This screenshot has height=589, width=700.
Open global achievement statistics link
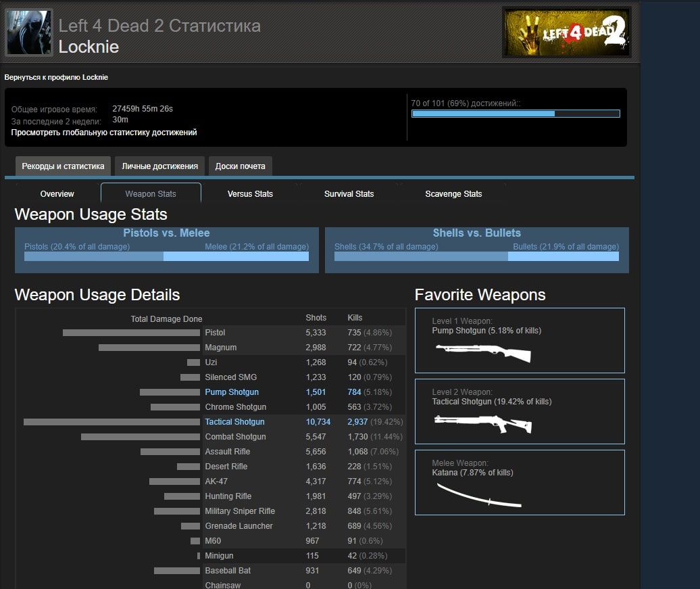[104, 133]
